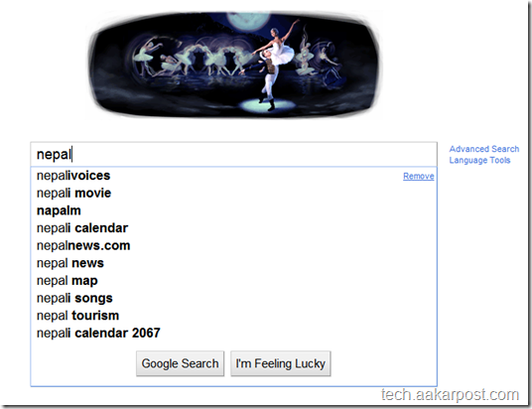Viewport: 532px width, 409px height.
Task: Remove the nepalivoices suggestion from history
Action: tap(418, 176)
